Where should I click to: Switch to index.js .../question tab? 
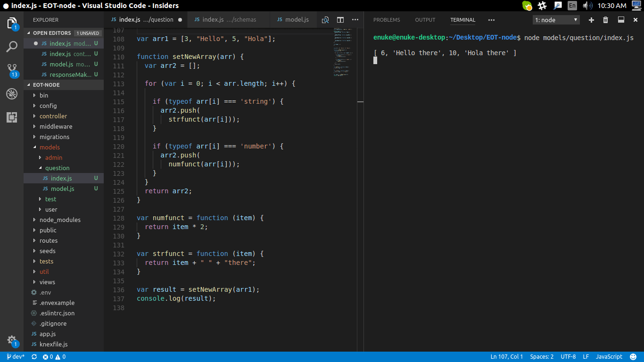(146, 20)
